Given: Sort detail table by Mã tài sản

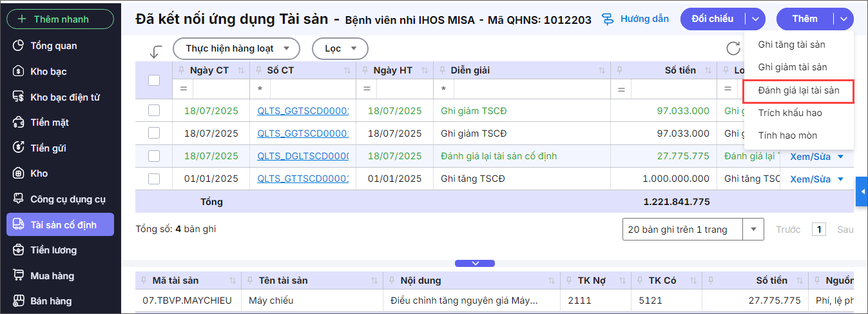Looking at the screenshot, I should tap(232, 280).
